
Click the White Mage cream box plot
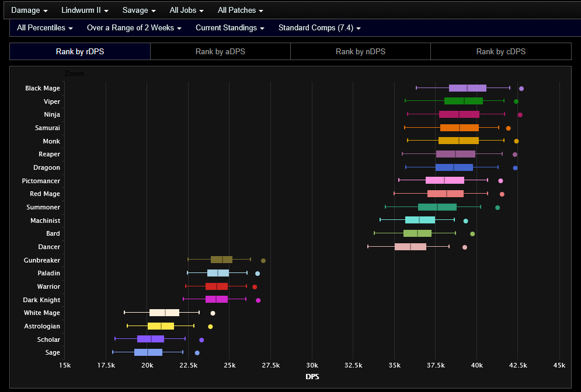coord(165,313)
